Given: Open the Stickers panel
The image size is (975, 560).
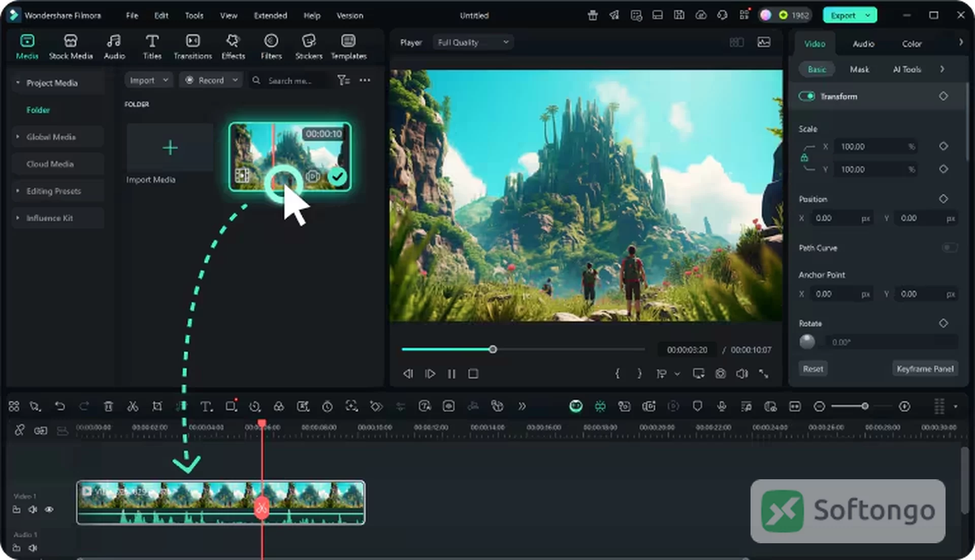Looking at the screenshot, I should [x=309, y=47].
